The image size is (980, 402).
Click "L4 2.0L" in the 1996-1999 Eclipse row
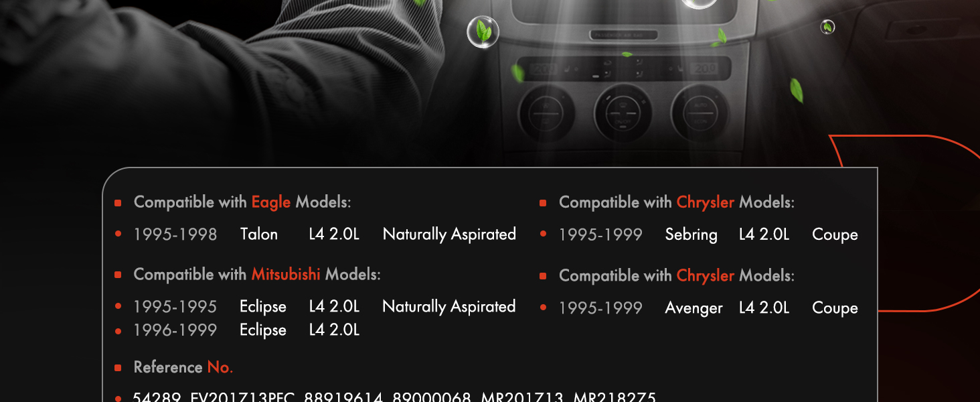(334, 330)
